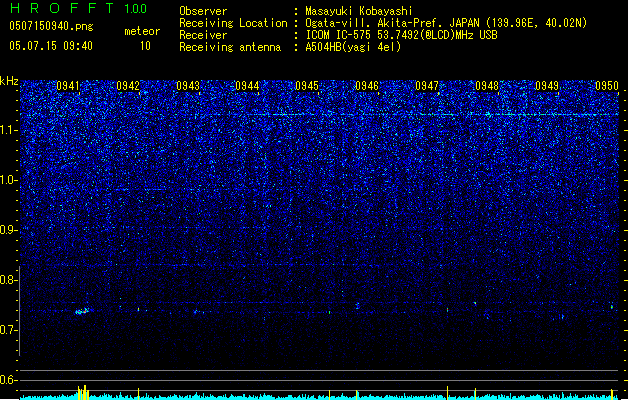The image size is (629, 400).
Task: Click the date stamp 05.07.15 09:40
Action: tap(51, 46)
